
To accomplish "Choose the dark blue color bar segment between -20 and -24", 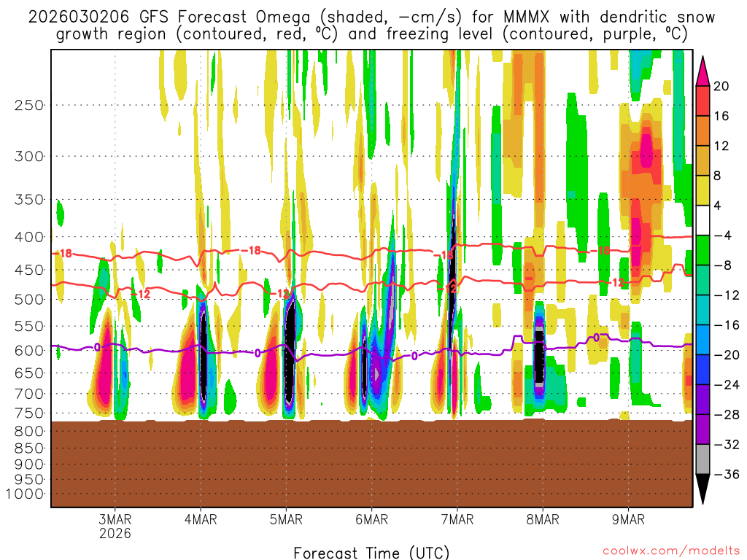I will click(704, 370).
